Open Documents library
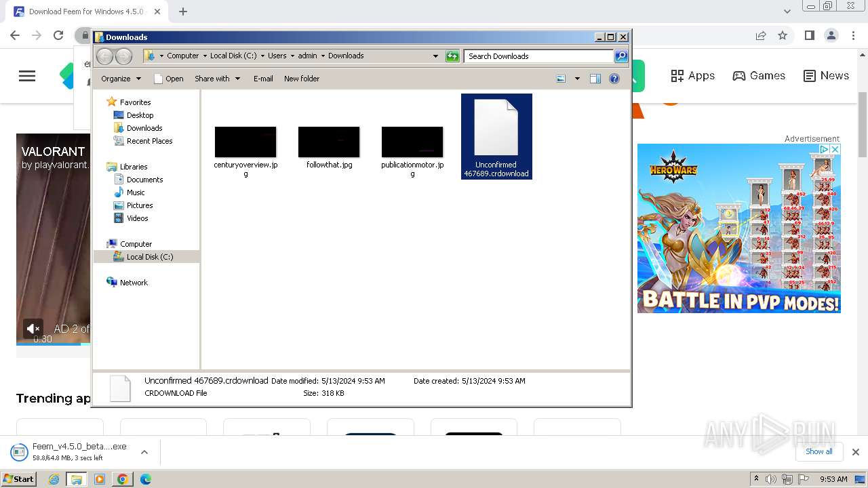868x488 pixels. pyautogui.click(x=144, y=180)
